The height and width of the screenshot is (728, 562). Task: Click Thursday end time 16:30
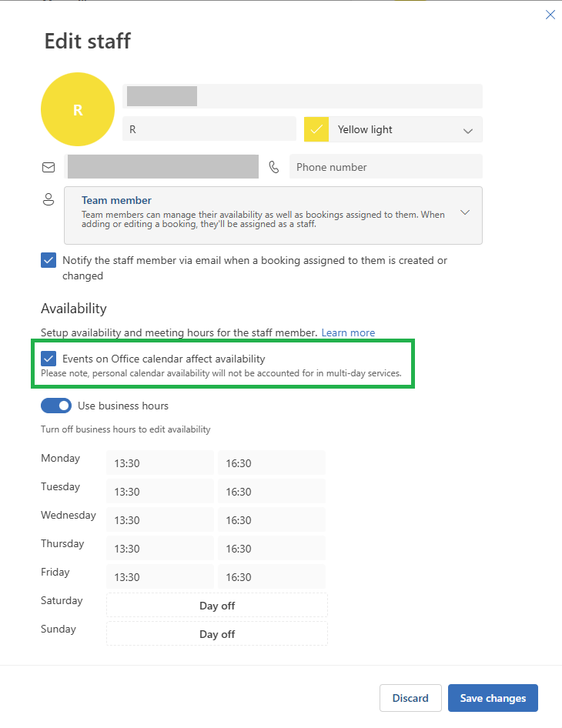click(x=272, y=549)
